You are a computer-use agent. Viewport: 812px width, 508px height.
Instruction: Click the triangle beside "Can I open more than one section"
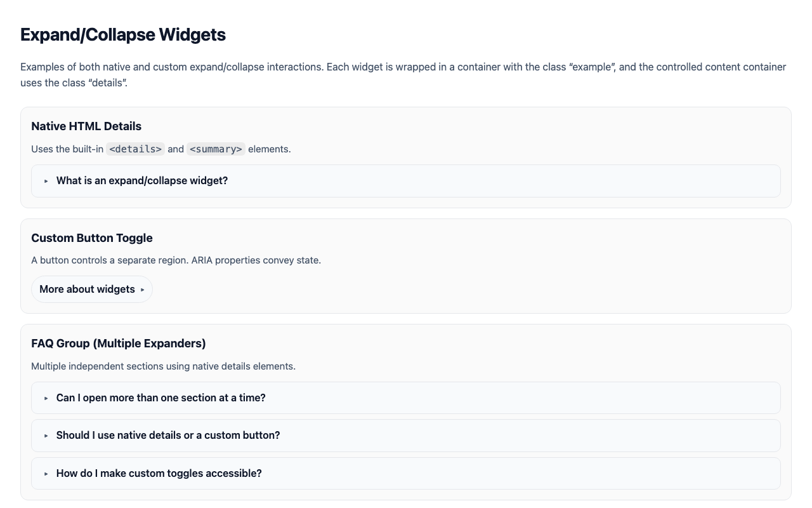(46, 398)
